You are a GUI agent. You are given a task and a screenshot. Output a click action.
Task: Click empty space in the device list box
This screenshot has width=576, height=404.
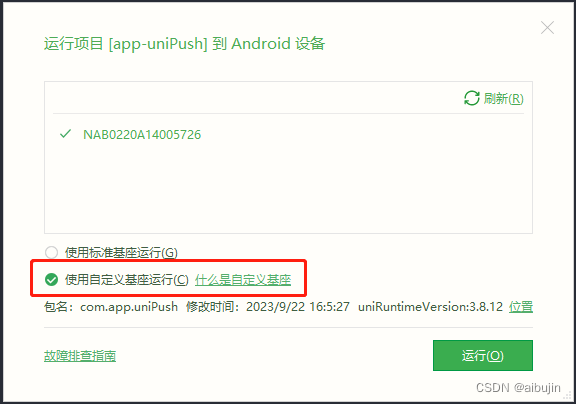pyautogui.click(x=288, y=187)
